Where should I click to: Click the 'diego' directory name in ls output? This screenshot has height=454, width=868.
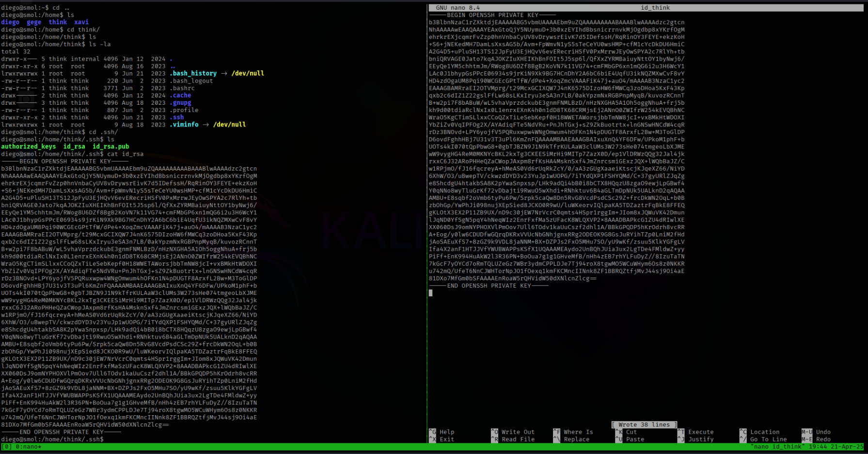pos(10,22)
